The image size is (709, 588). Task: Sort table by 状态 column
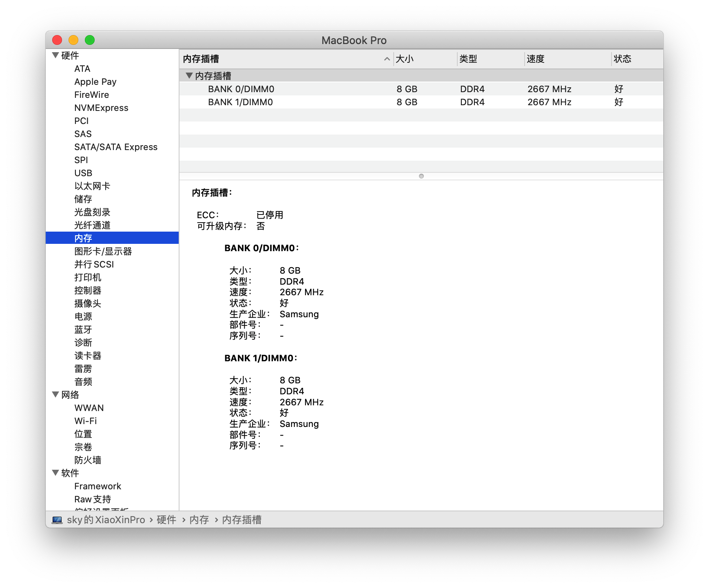(637, 59)
